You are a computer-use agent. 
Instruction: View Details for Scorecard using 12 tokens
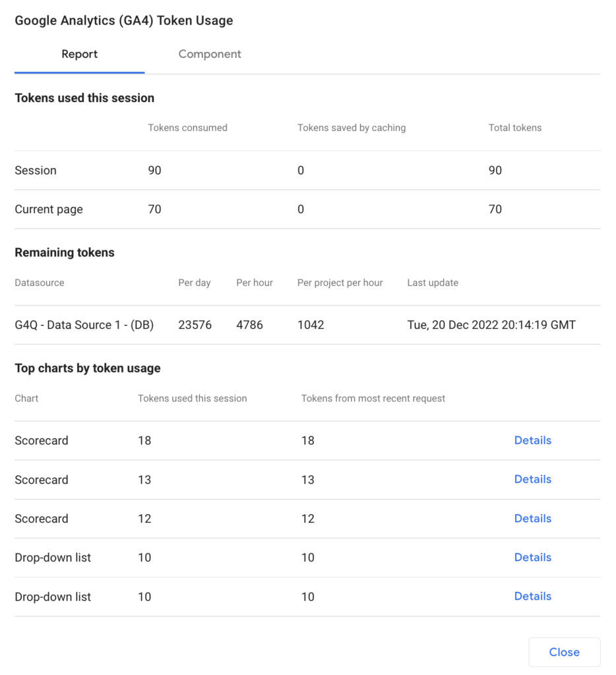pyautogui.click(x=532, y=518)
